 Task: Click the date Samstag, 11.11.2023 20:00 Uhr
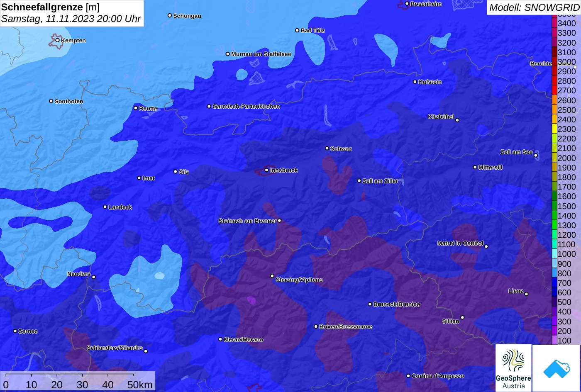coord(71,19)
